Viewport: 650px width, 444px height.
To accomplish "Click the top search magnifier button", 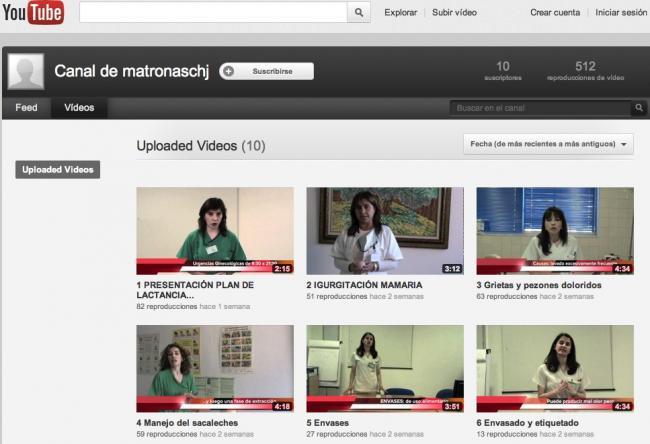I will [359, 13].
